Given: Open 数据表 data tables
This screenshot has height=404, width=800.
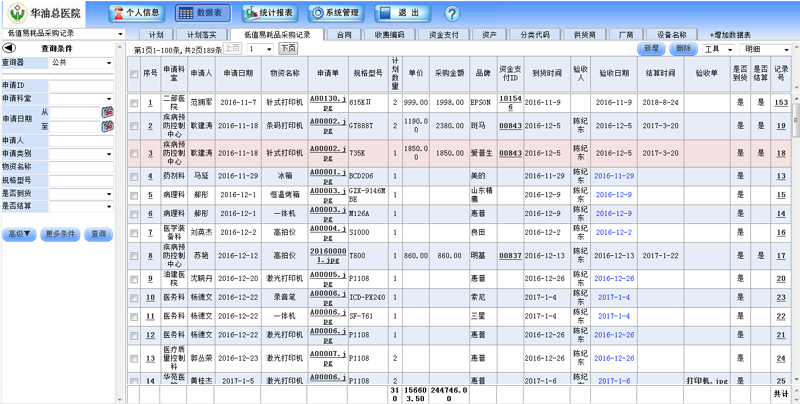Looking at the screenshot, I should pos(203,13).
